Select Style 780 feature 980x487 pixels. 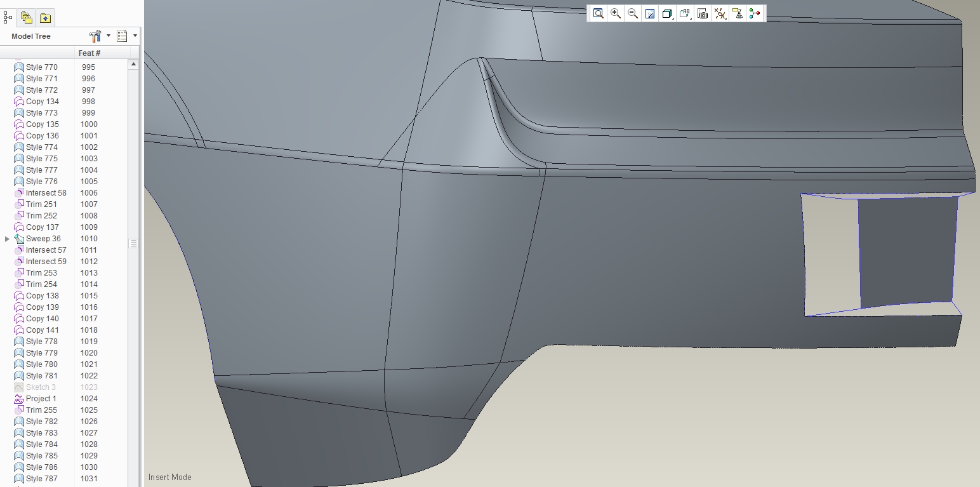[x=41, y=364]
